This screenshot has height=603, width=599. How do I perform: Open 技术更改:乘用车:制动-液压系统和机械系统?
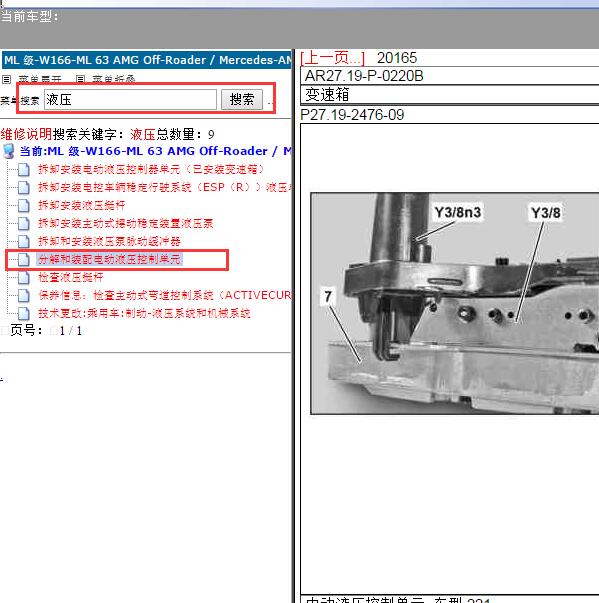point(144,313)
